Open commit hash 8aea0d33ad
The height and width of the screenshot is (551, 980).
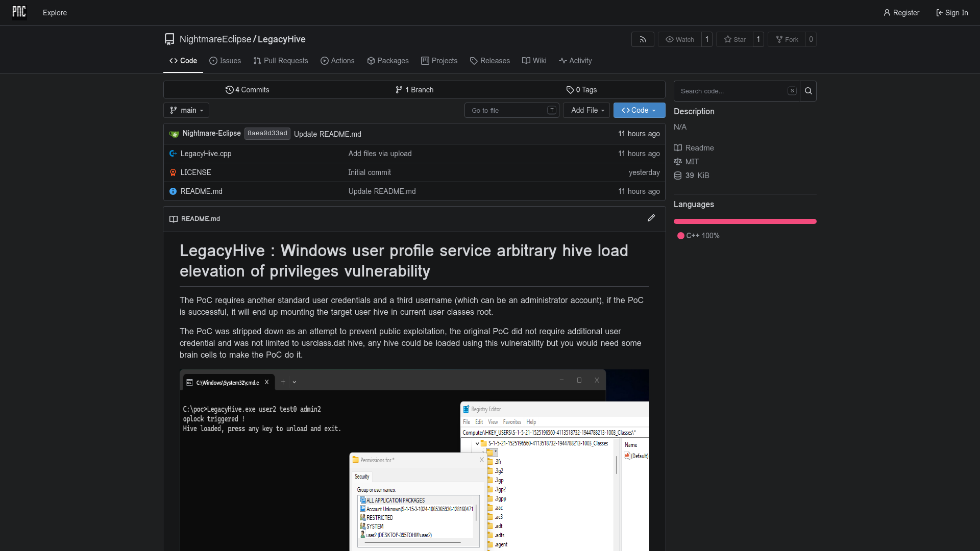point(267,134)
